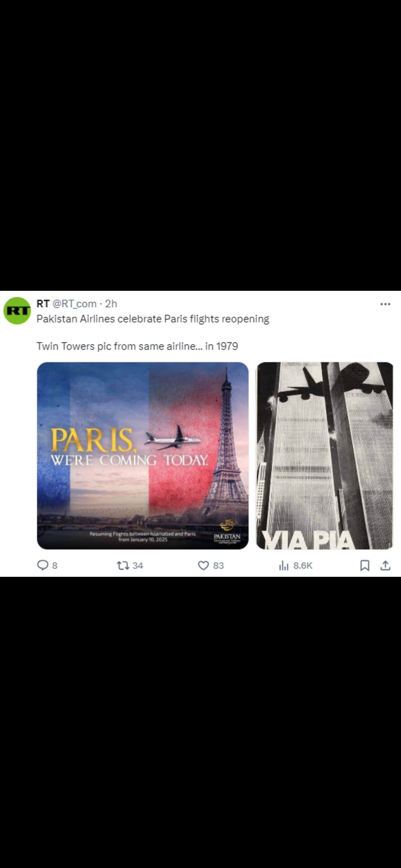Open the three-dot more options menu
The image size is (401, 868).
pos(385,304)
